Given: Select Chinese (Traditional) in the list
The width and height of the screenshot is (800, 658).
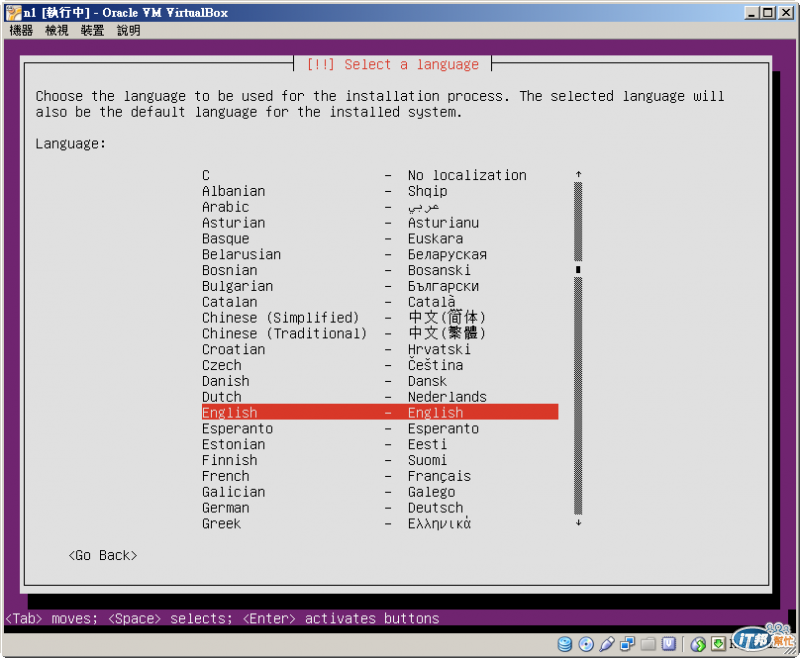Looking at the screenshot, I should tap(380, 333).
